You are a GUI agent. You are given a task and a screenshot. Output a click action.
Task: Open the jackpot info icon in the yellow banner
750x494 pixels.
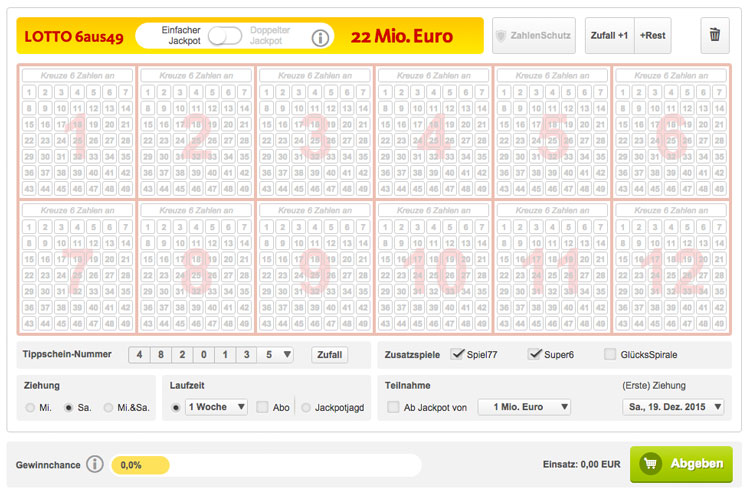[320, 38]
